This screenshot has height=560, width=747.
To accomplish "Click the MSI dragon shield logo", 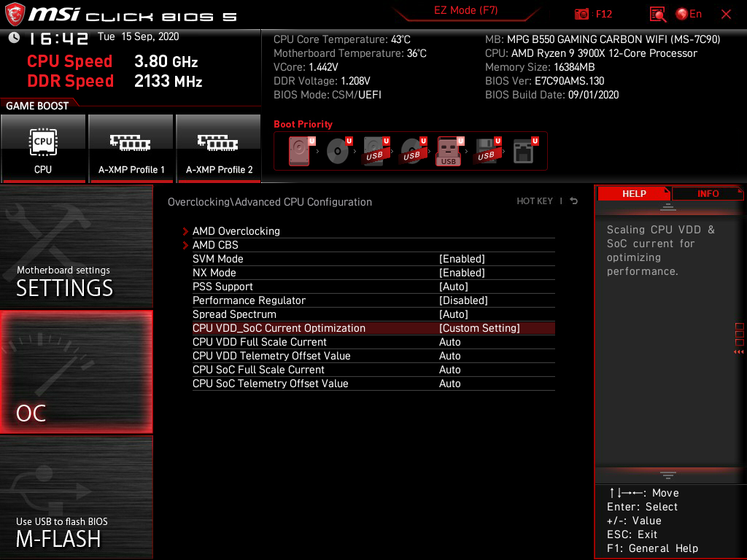I will tap(15, 15).
